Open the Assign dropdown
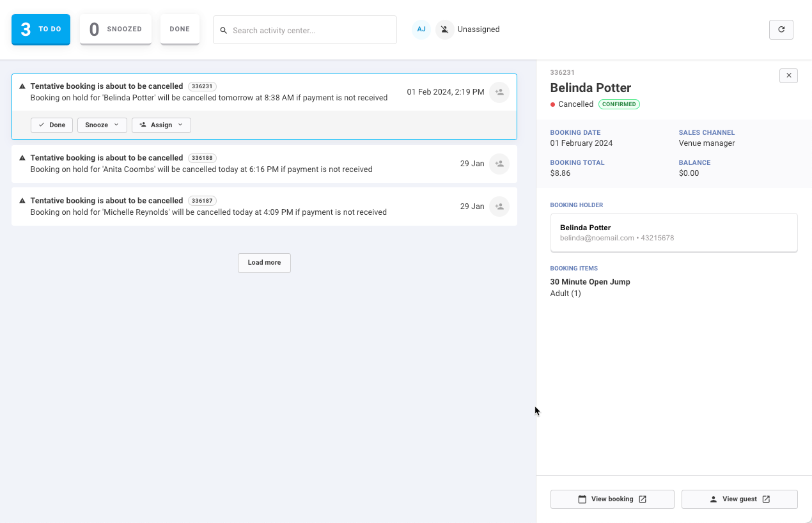The height and width of the screenshot is (523, 812). [x=161, y=125]
